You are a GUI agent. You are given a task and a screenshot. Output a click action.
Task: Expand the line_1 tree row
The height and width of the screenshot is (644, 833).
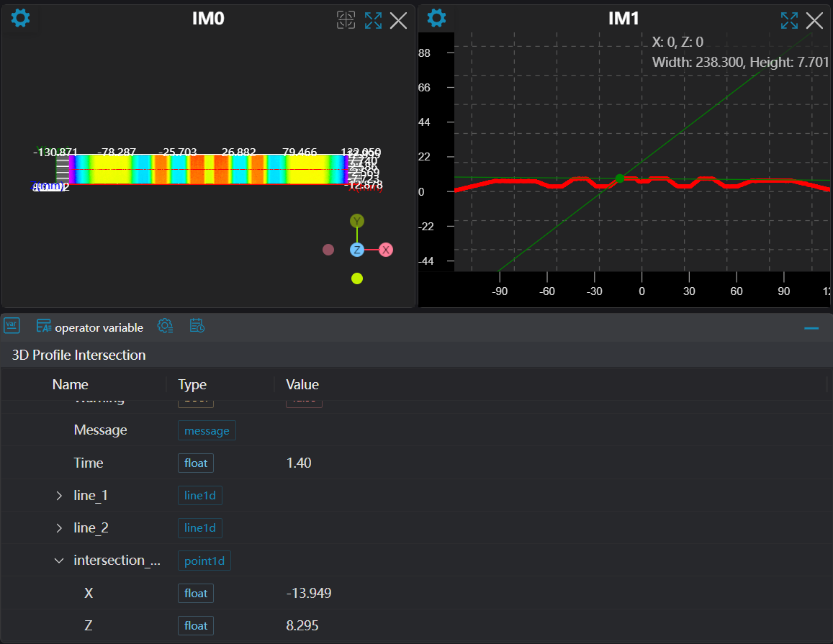click(x=59, y=496)
